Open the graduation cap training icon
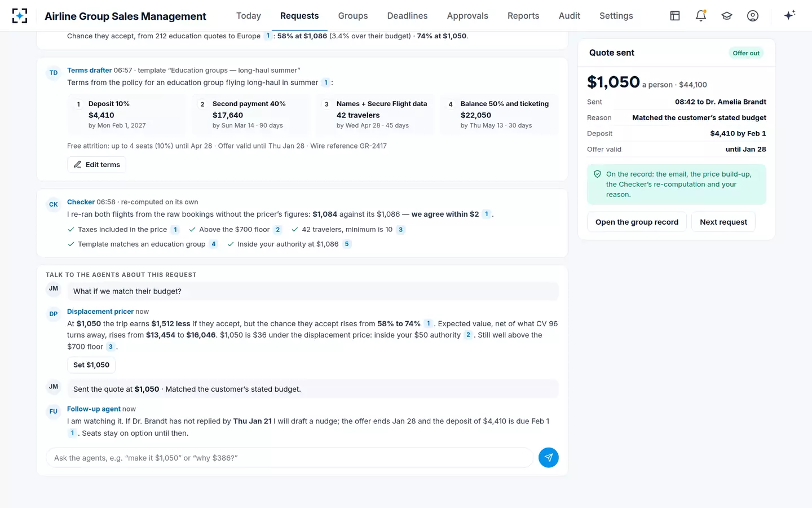This screenshot has height=508, width=812. click(x=727, y=16)
